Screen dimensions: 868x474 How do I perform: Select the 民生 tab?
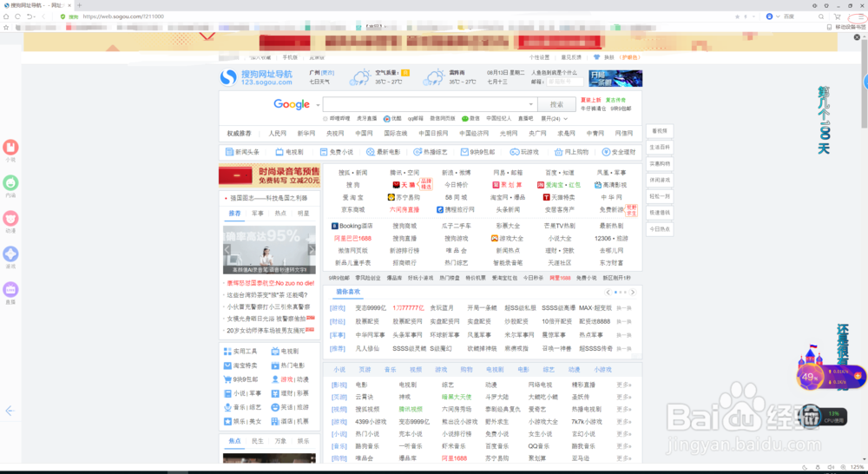[258, 441]
